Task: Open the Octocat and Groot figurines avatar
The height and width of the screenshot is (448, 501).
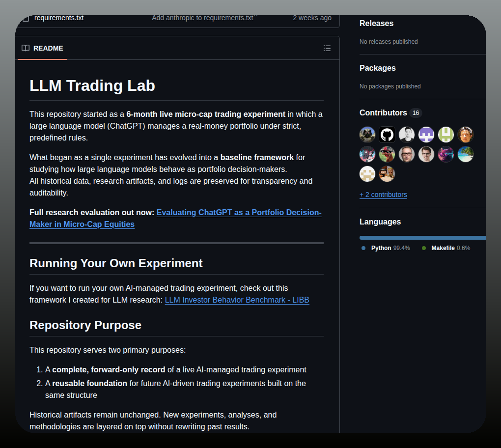Action: click(387, 174)
